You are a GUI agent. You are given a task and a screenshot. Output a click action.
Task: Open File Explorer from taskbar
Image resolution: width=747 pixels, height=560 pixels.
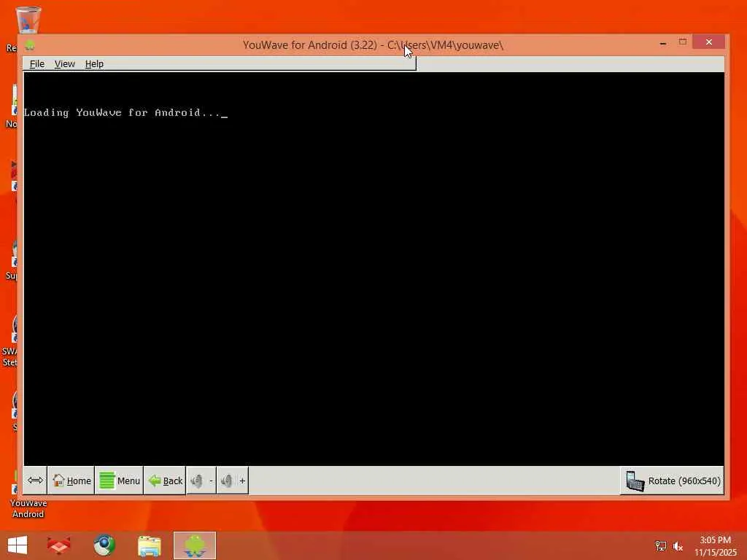point(149,545)
